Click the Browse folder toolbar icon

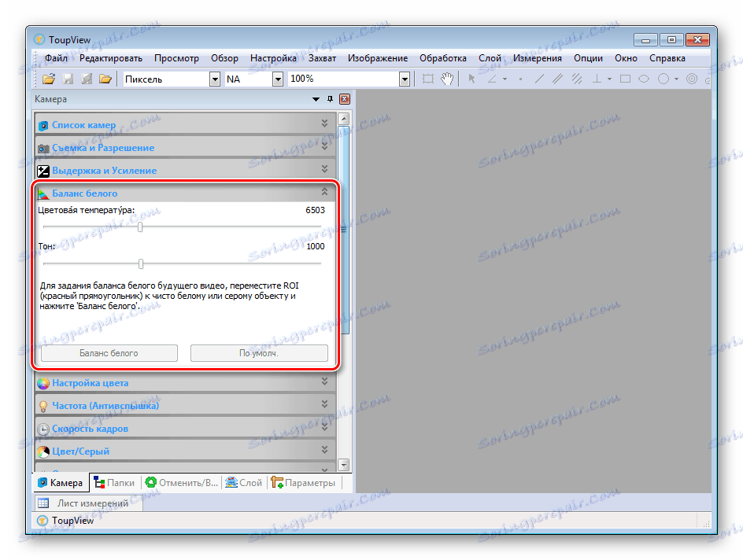pos(105,79)
